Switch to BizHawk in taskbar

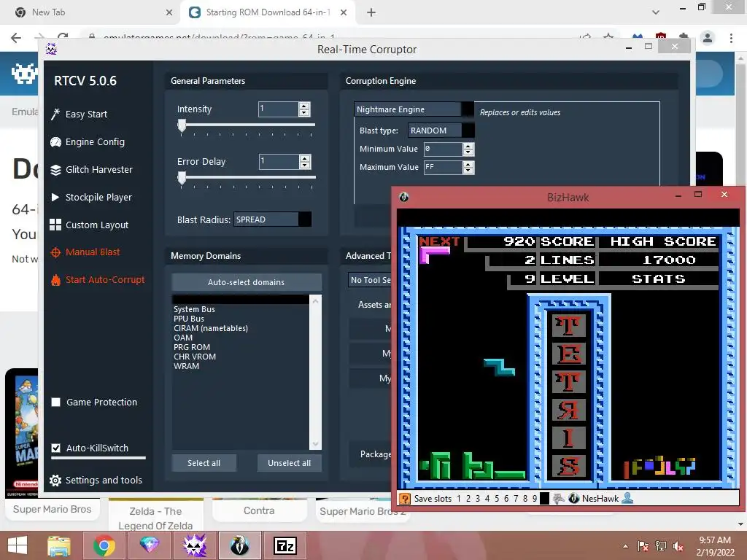(239, 545)
